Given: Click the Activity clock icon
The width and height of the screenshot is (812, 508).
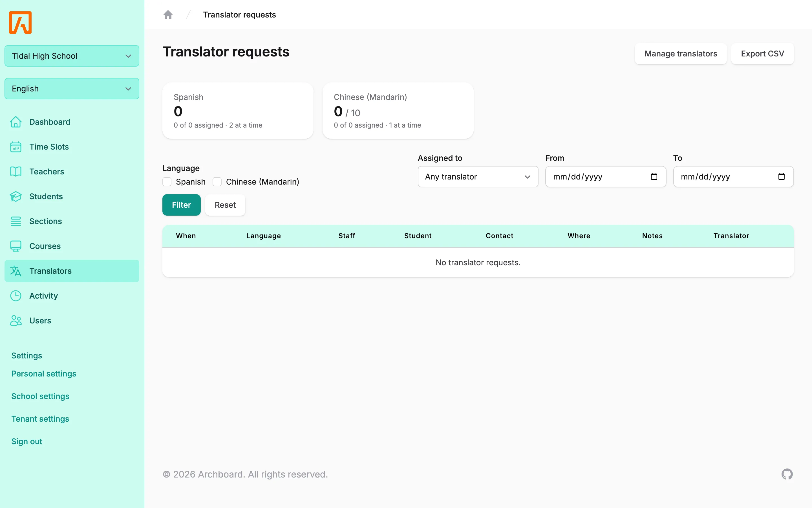Looking at the screenshot, I should pyautogui.click(x=16, y=296).
